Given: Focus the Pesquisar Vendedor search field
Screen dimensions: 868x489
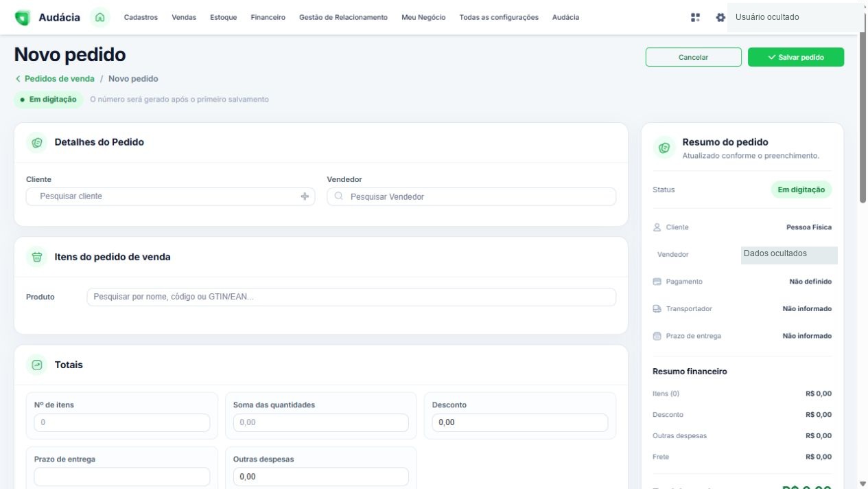Looking at the screenshot, I should click(x=471, y=196).
